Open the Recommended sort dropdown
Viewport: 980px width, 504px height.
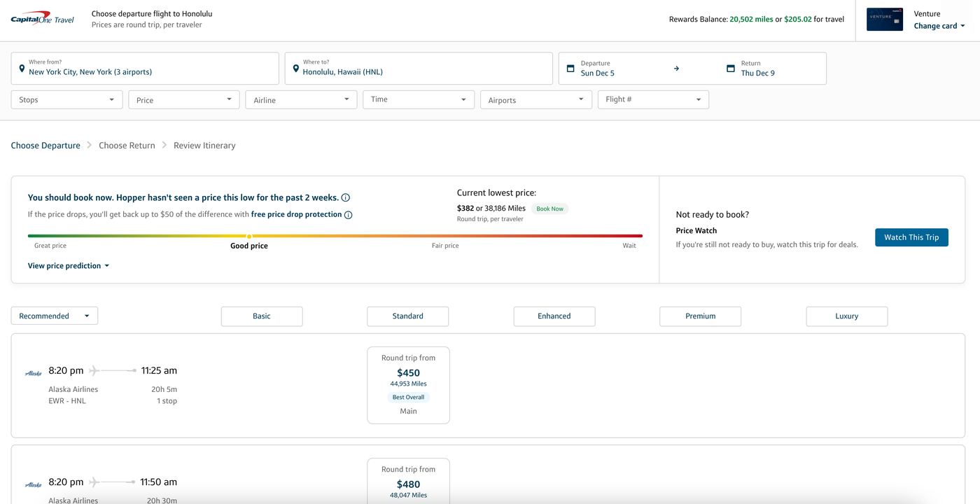54,316
